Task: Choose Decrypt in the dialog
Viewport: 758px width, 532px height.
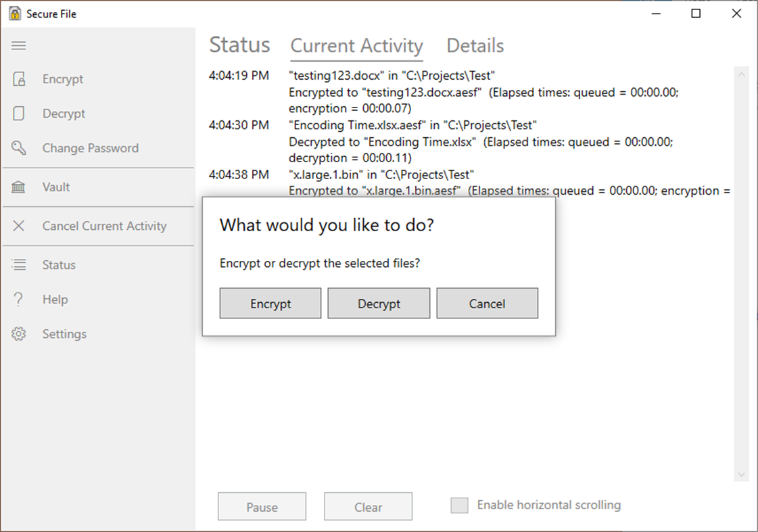Action: pyautogui.click(x=379, y=303)
